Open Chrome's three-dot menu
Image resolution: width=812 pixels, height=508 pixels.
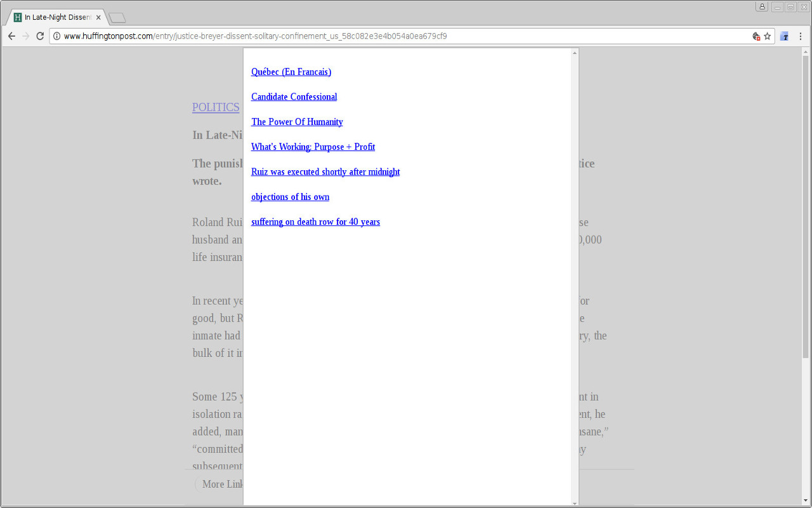(x=801, y=36)
